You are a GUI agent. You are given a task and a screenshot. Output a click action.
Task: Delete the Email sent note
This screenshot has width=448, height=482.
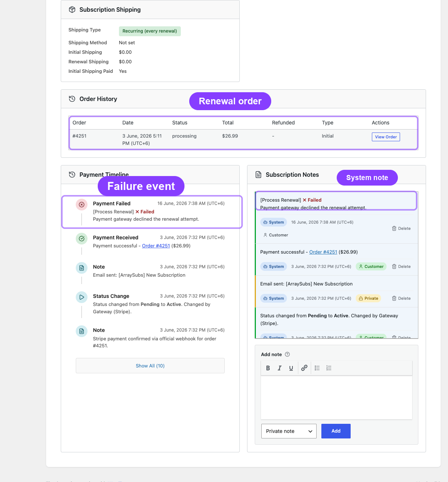pos(401,298)
